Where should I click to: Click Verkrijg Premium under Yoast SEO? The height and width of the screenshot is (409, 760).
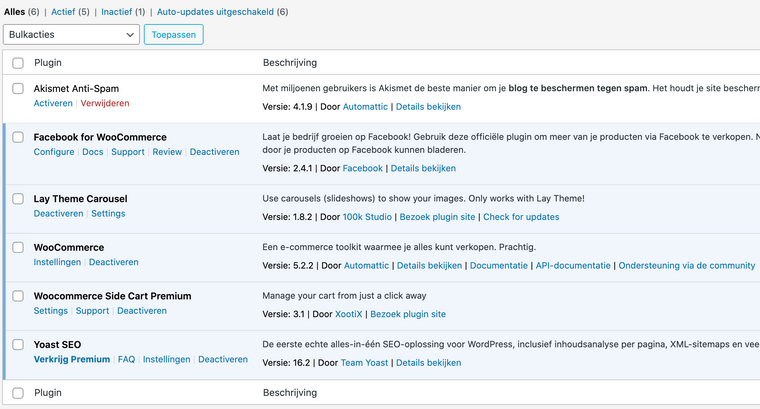(x=71, y=359)
